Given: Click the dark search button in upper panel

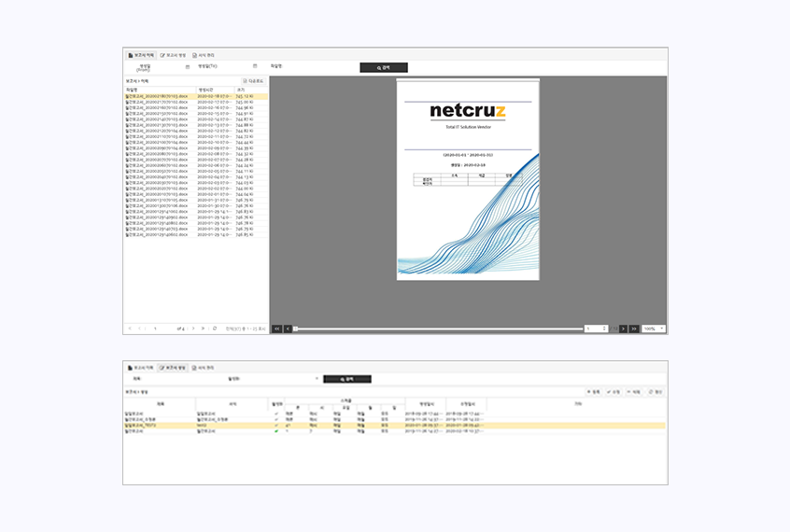Looking at the screenshot, I should tap(384, 67).
